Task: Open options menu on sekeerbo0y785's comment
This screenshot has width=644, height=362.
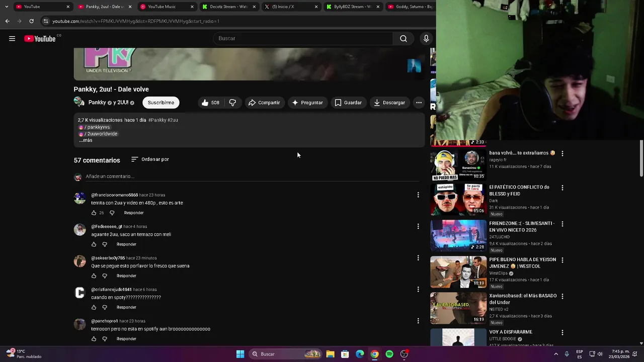Action: 418,258
